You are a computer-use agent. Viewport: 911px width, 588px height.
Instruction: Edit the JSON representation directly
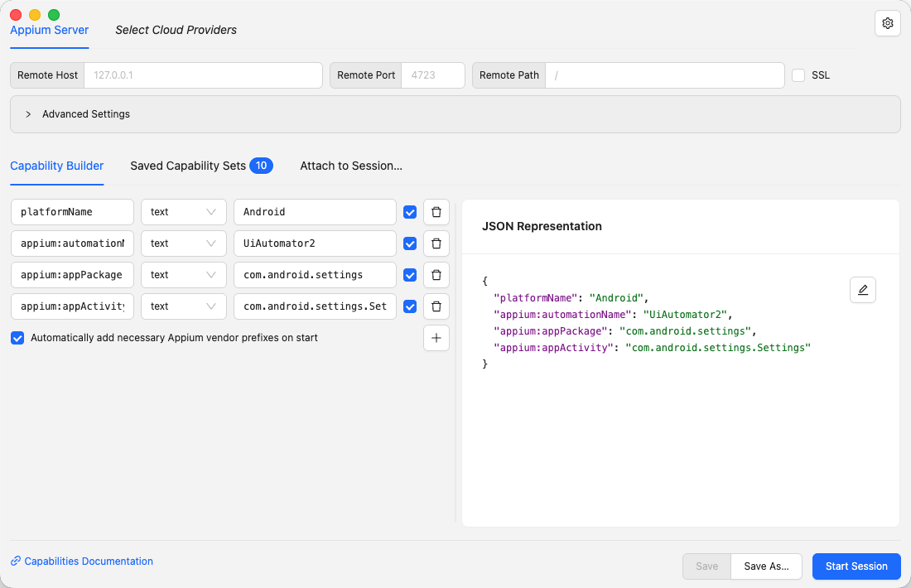pos(863,290)
